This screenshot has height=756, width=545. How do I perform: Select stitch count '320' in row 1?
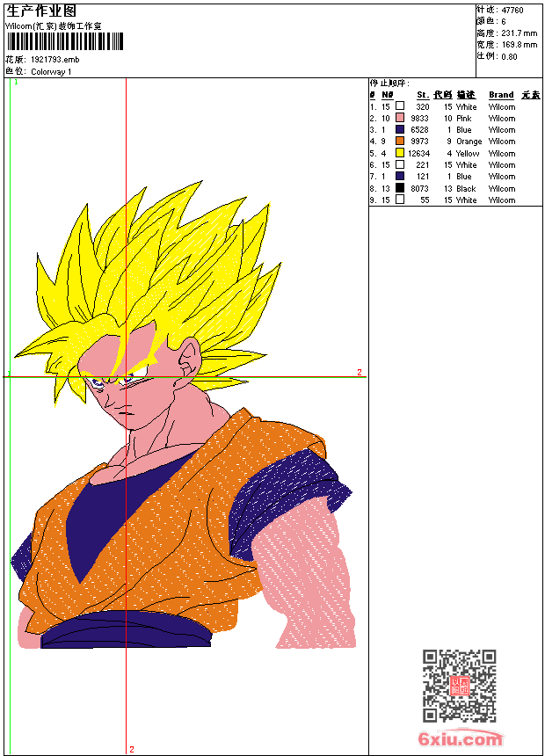(x=423, y=107)
